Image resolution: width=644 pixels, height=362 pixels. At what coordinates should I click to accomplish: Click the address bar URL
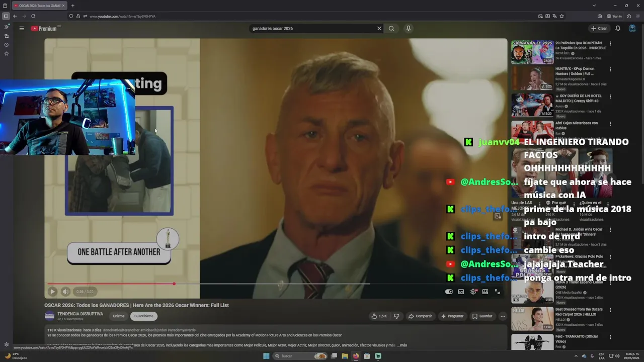122,16
